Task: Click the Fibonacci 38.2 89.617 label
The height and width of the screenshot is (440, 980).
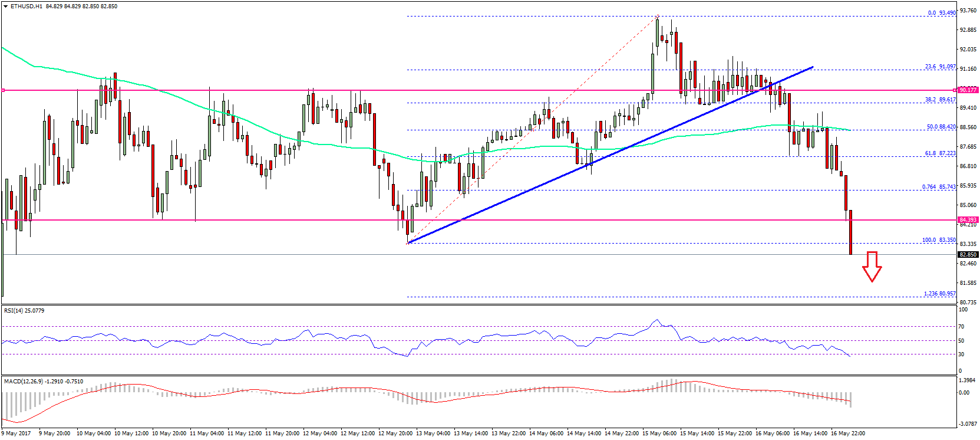Action: tap(941, 100)
